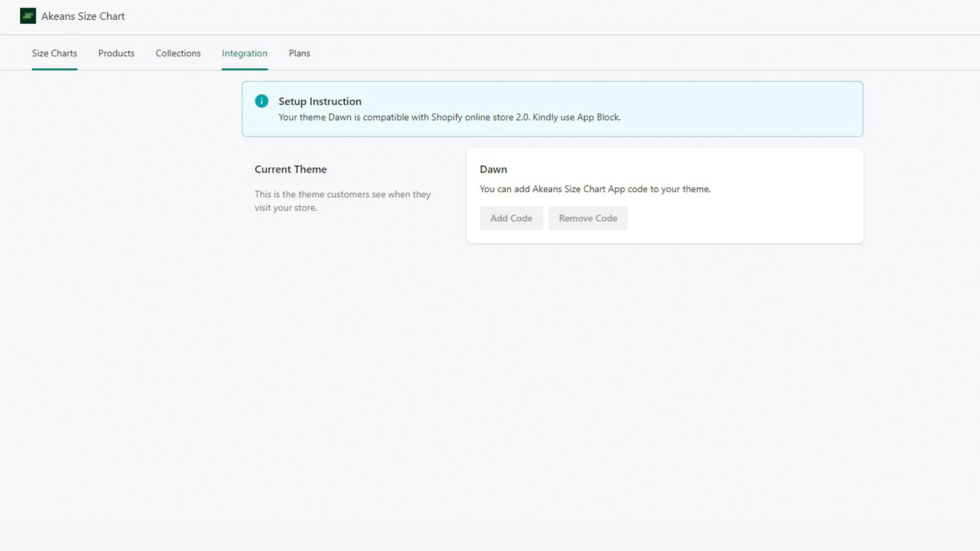Switch to the Products tab
This screenshot has width=980, height=551.
click(x=116, y=53)
